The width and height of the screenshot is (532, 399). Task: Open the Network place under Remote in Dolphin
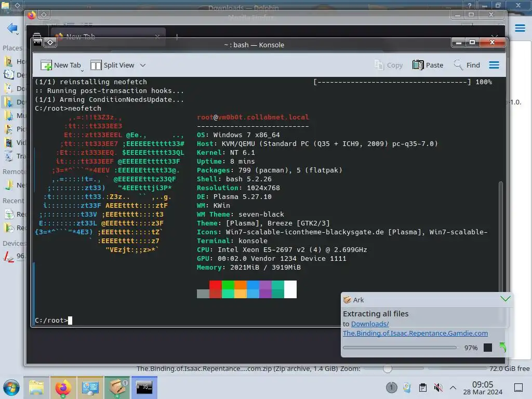(14, 185)
